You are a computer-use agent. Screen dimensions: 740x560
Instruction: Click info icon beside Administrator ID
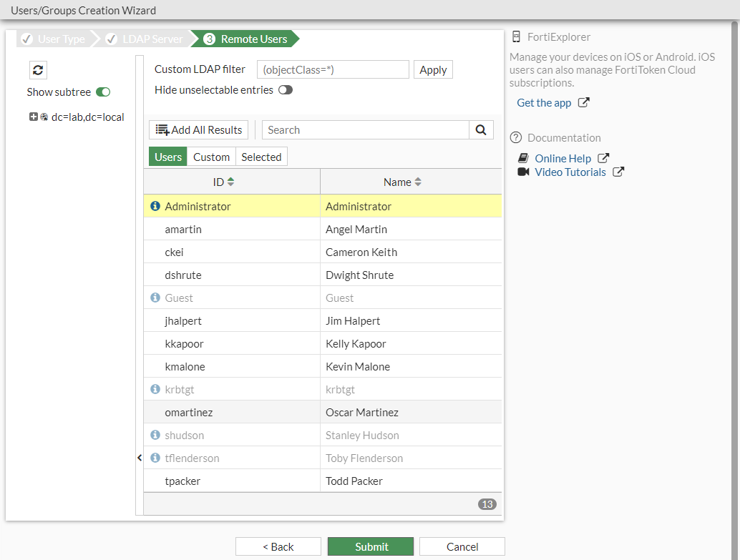[x=155, y=207]
